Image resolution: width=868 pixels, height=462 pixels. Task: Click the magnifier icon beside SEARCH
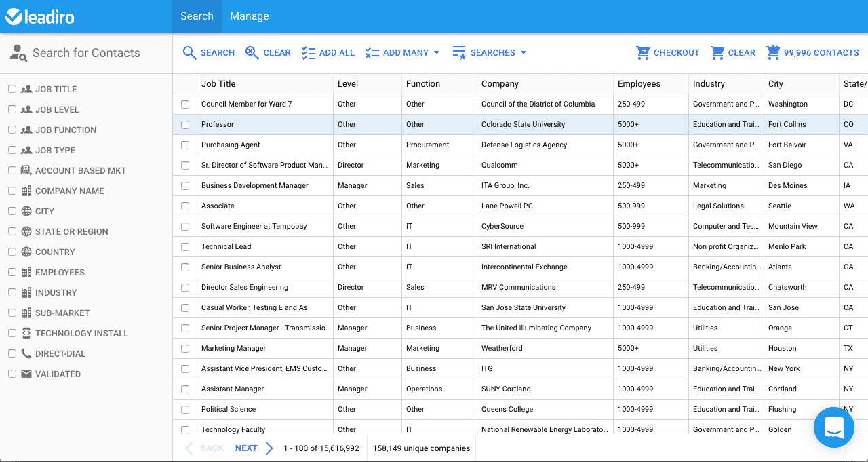[190, 53]
